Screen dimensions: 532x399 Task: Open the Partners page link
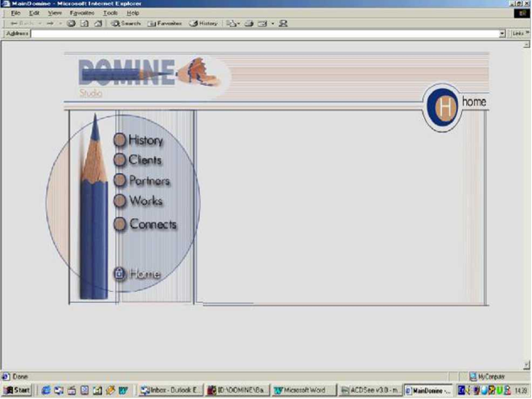pos(149,181)
